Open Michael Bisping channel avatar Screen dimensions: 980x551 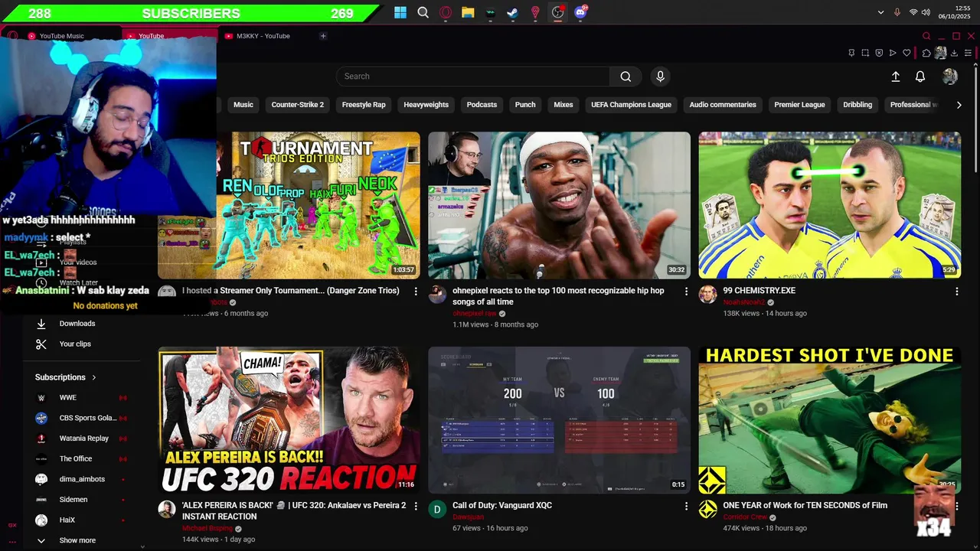(x=167, y=510)
